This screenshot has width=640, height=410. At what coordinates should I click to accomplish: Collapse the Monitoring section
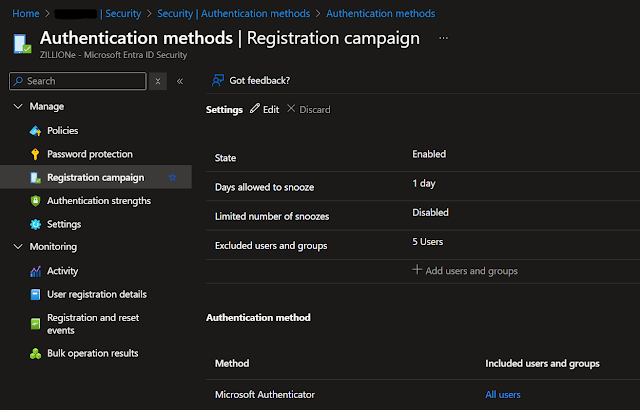pos(17,246)
